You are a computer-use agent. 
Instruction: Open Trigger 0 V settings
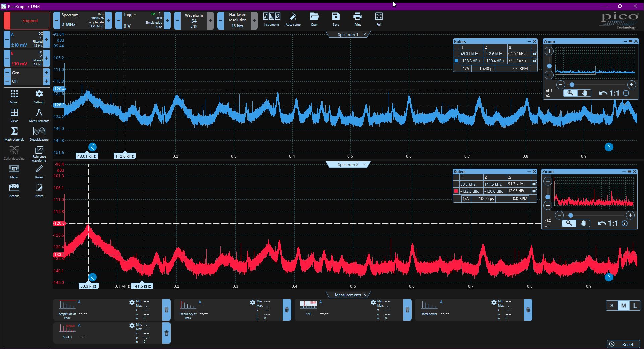pos(142,20)
